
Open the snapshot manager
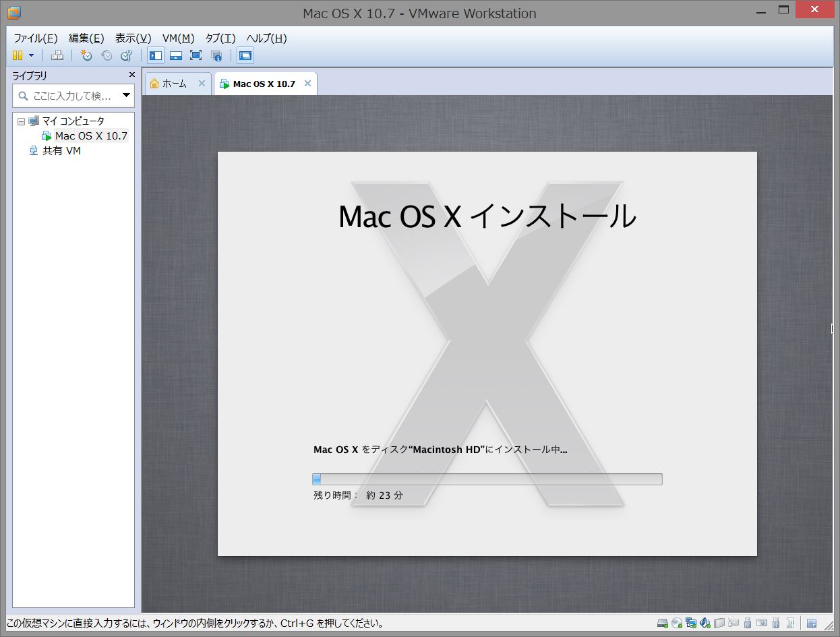tap(126, 55)
